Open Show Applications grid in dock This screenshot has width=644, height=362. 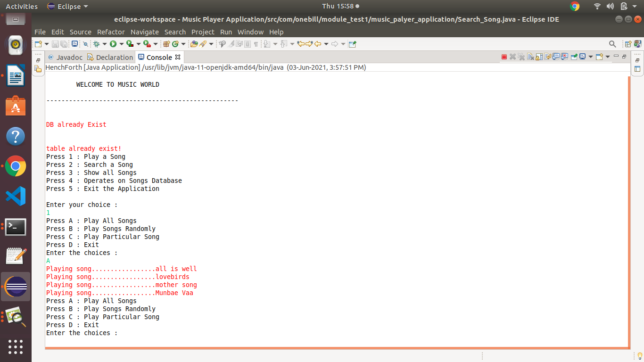(x=16, y=346)
